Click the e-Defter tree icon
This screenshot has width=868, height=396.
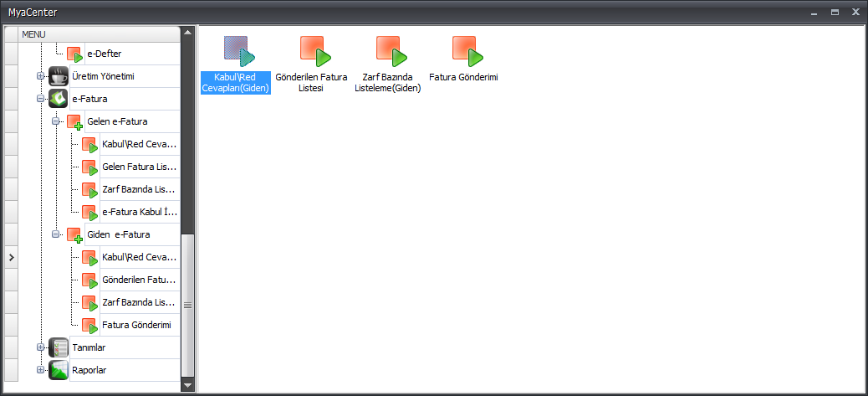click(74, 54)
